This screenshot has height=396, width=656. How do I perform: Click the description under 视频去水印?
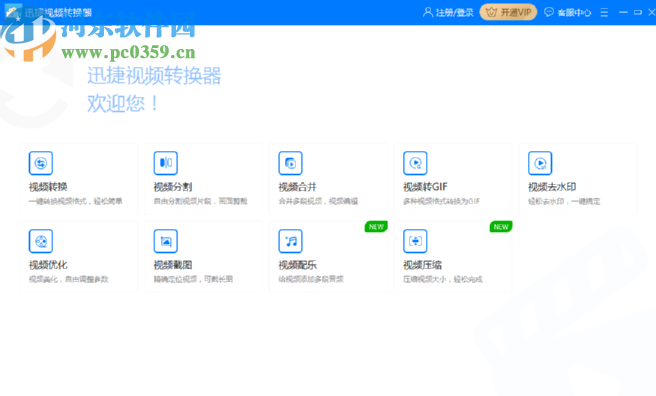click(x=564, y=201)
